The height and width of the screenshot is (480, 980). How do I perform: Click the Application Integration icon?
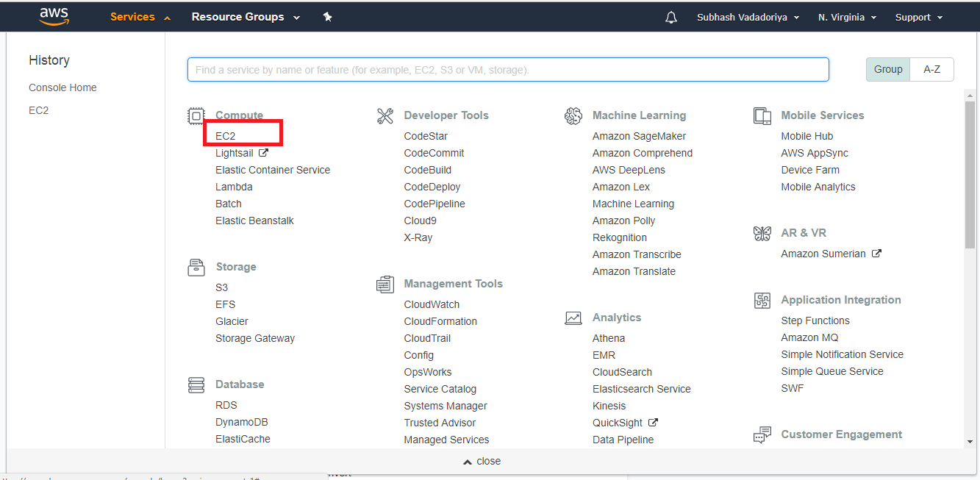click(x=762, y=300)
